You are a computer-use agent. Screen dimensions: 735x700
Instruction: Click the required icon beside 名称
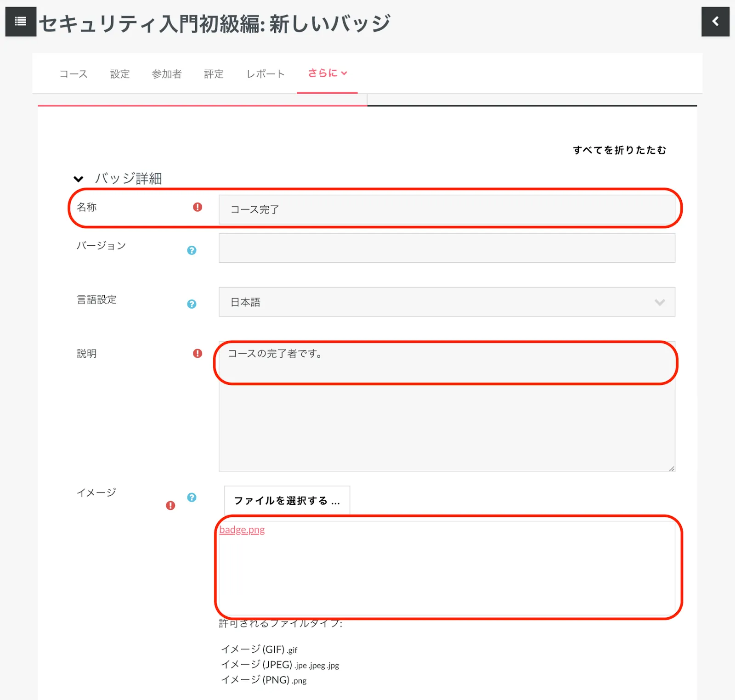[198, 207]
